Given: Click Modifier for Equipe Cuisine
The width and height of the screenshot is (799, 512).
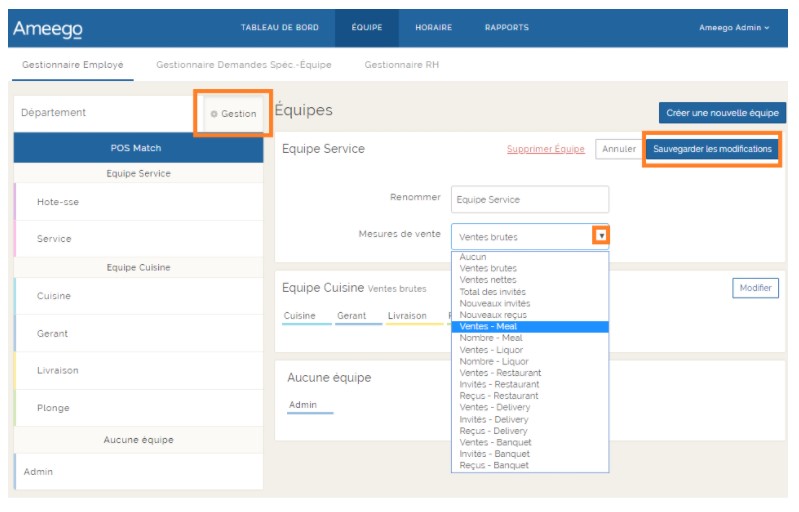Looking at the screenshot, I should 755,288.
